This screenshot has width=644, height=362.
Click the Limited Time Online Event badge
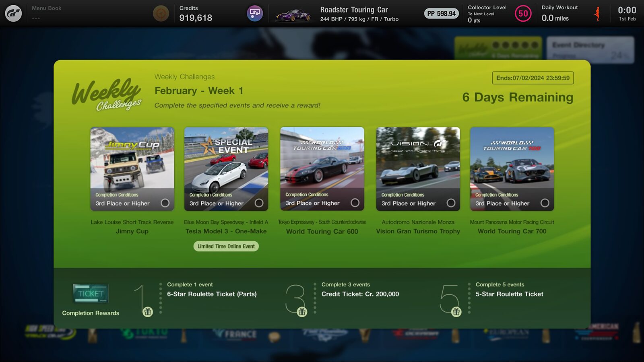[226, 246]
